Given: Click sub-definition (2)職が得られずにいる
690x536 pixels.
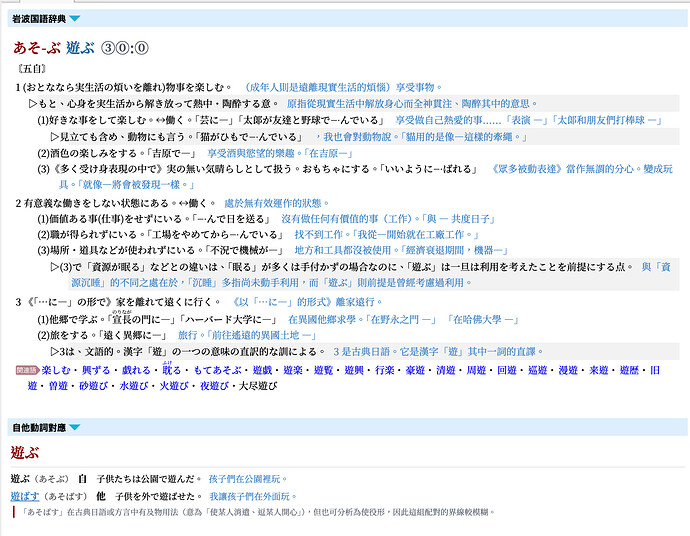Looking at the screenshot, I should point(160,235).
